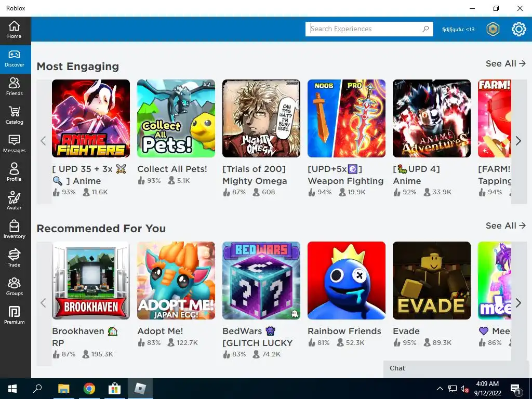Viewport: 532px width, 399px height.
Task: Click the Robux hexagon icon
Action: coord(493,29)
